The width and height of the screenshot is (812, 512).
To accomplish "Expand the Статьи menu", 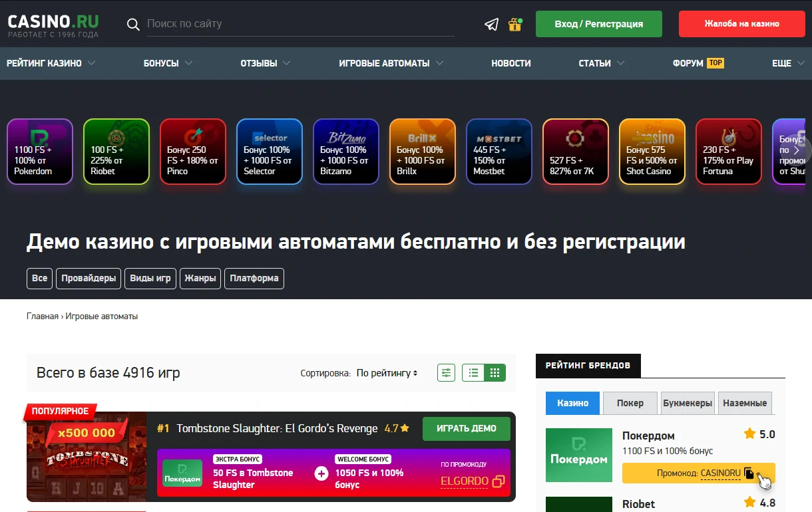I will [x=602, y=63].
